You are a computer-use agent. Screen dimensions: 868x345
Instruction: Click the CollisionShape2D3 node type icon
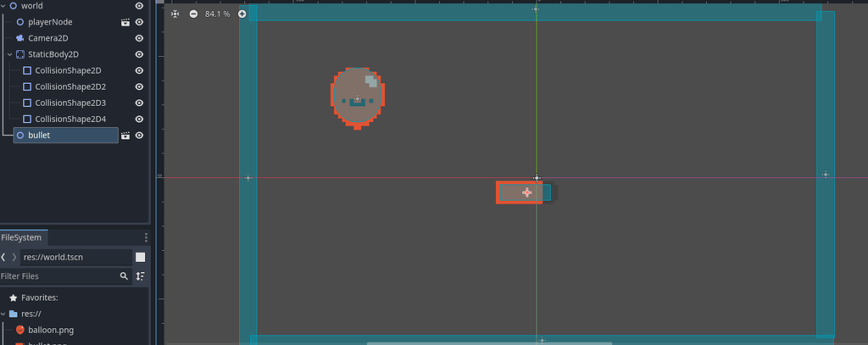coord(26,103)
